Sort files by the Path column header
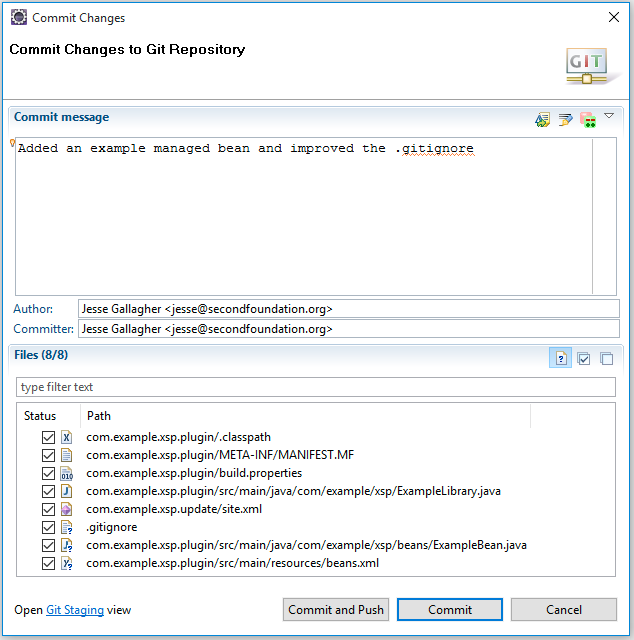Viewport: 634px width, 640px height. pyautogui.click(x=99, y=415)
